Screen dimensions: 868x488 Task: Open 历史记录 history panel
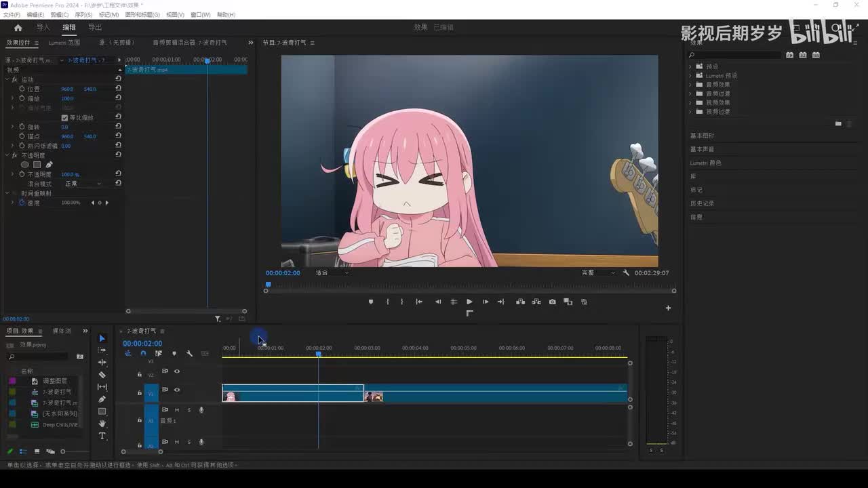[x=703, y=203]
